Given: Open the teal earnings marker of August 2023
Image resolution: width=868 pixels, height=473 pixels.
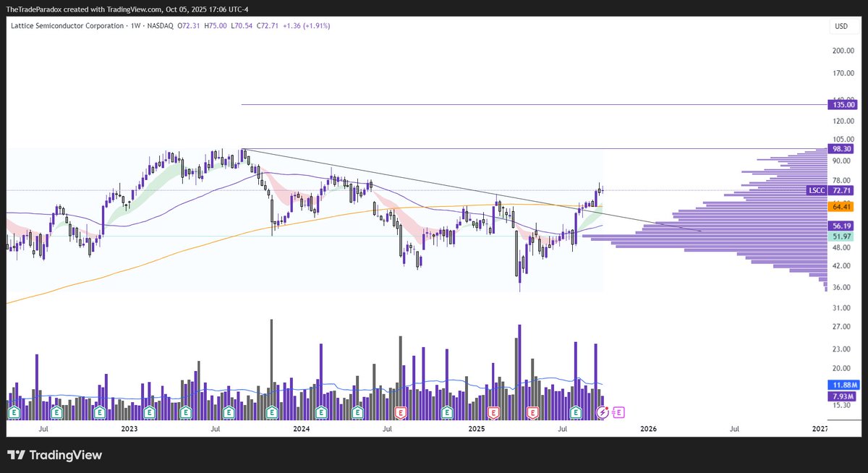Looking at the screenshot, I should point(229,413).
